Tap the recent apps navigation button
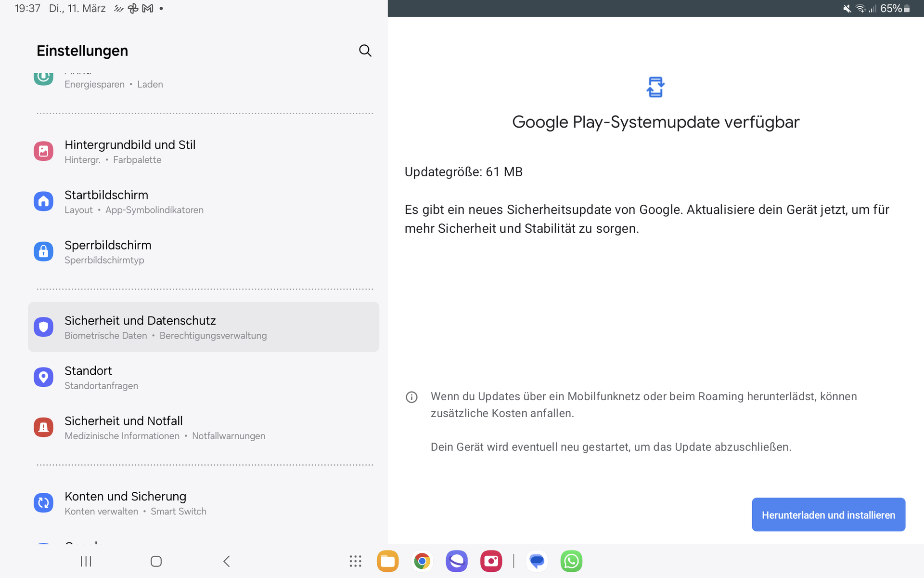This screenshot has height=578, width=924. click(x=86, y=561)
